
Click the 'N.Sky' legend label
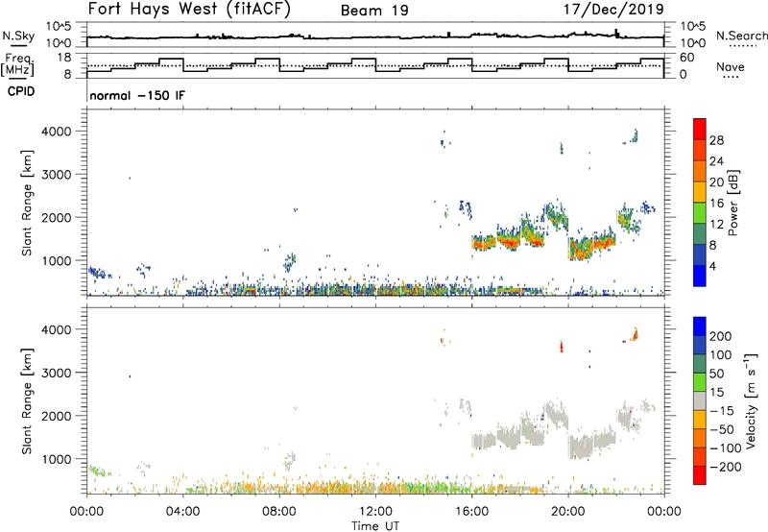coord(18,36)
